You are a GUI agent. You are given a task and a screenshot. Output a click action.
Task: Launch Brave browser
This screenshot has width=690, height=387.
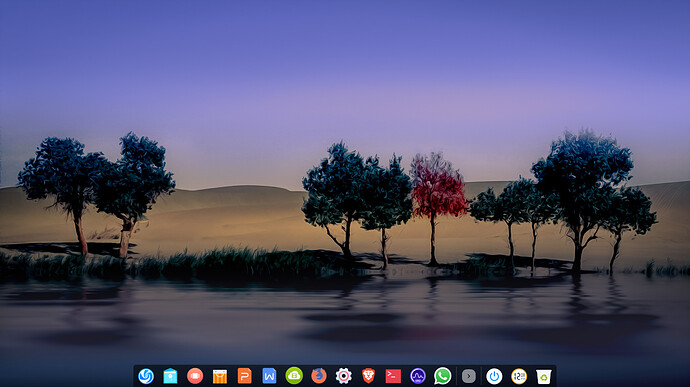pyautogui.click(x=368, y=376)
